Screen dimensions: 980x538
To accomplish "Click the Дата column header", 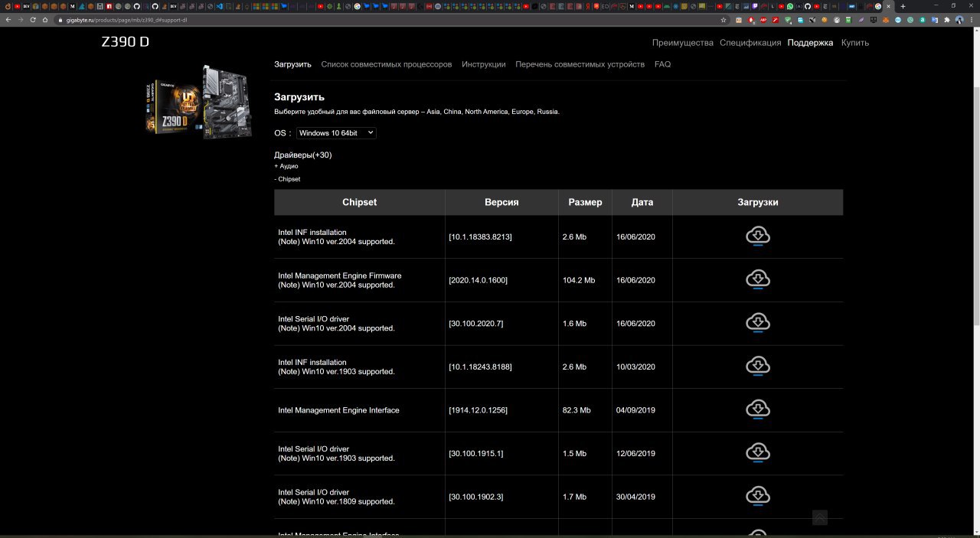I will pos(642,202).
